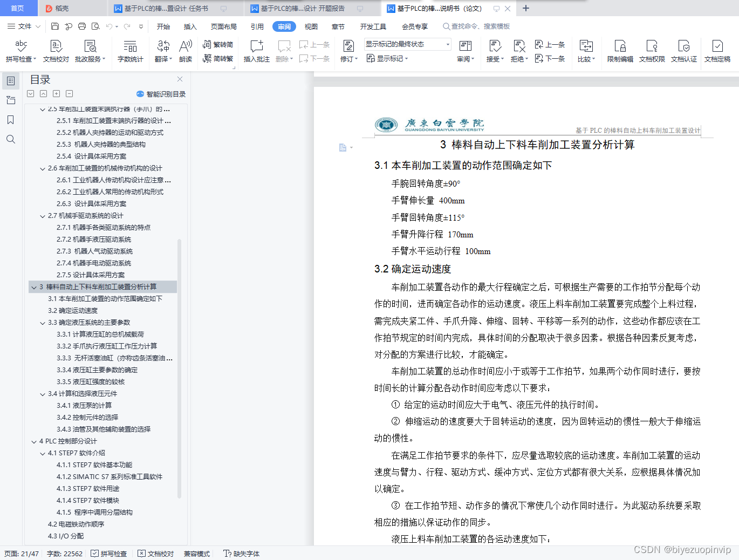Start 朗读 read aloud
Image resolution: width=739 pixels, height=560 pixels.
[186, 51]
